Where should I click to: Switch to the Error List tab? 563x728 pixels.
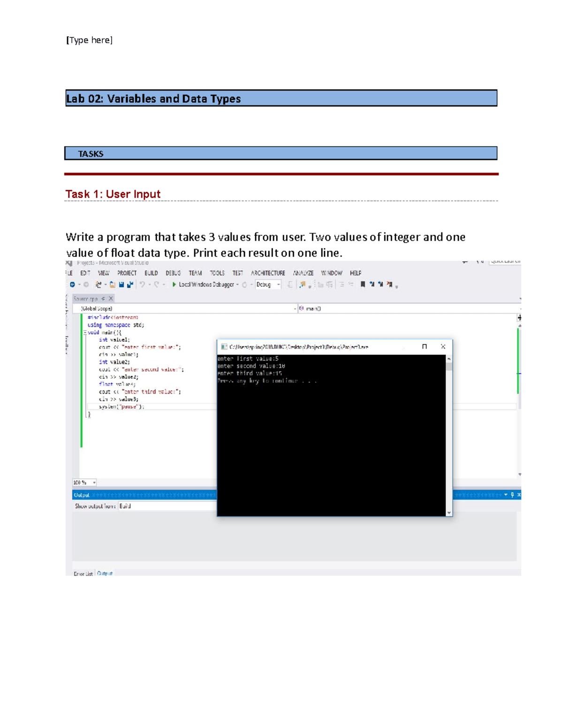pos(83,573)
